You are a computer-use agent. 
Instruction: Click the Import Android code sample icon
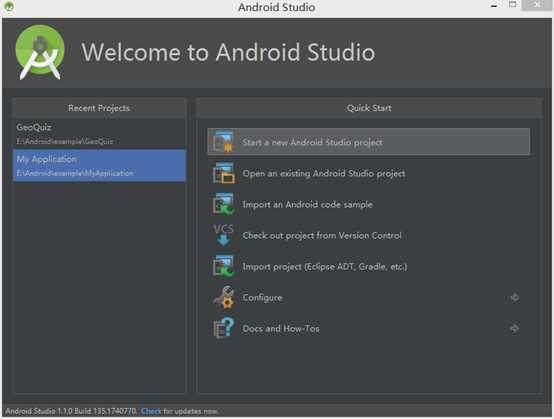pos(223,205)
